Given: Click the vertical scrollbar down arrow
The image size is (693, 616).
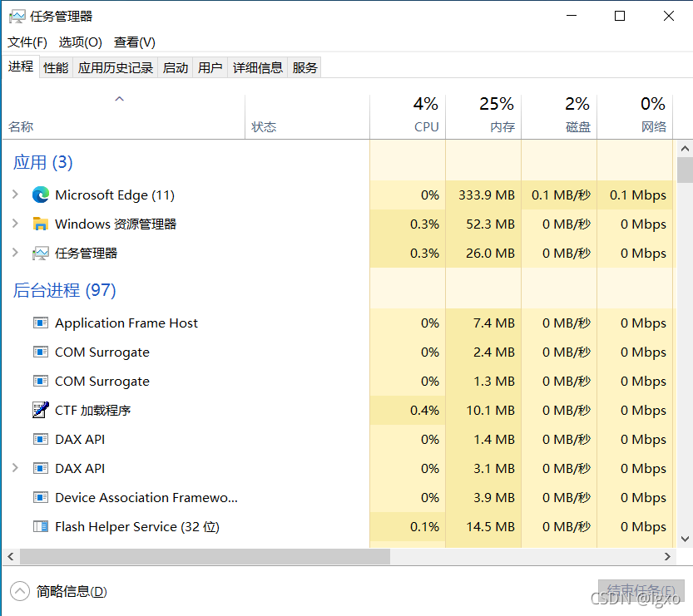Looking at the screenshot, I should [685, 539].
